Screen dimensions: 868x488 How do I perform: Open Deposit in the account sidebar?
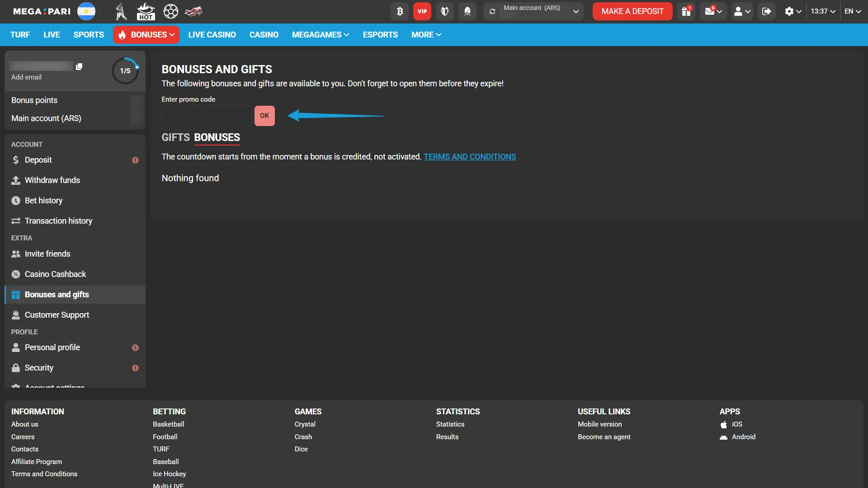click(x=75, y=160)
